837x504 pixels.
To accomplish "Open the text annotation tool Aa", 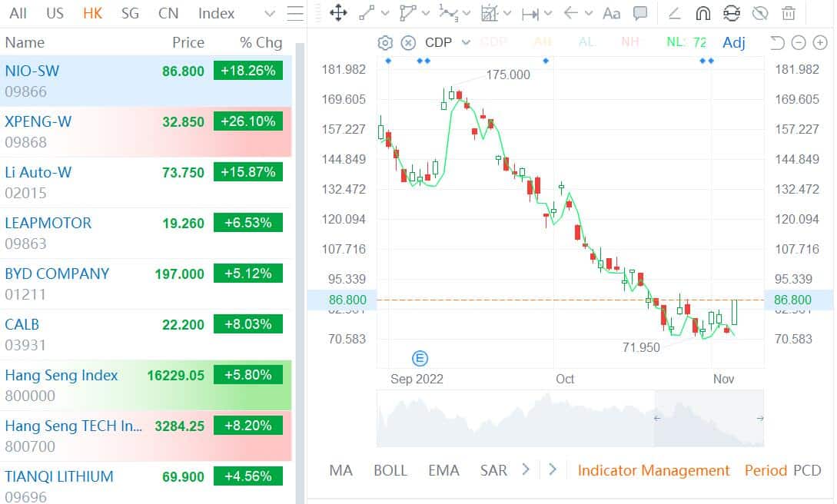I will pos(611,13).
